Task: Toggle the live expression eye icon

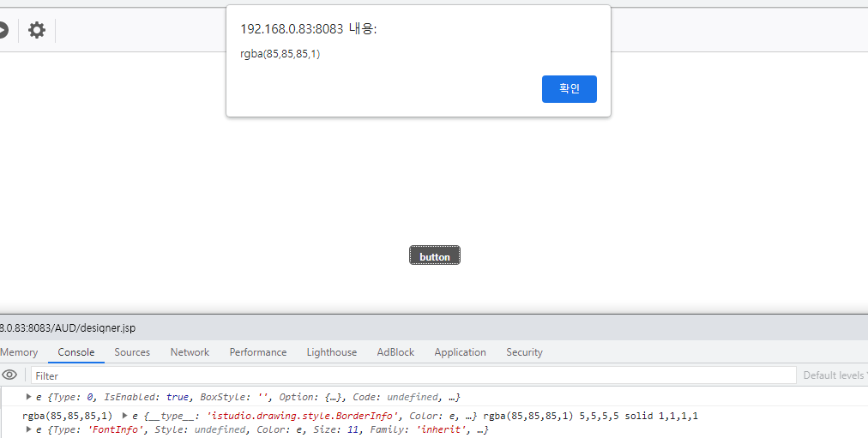Action: [9, 375]
